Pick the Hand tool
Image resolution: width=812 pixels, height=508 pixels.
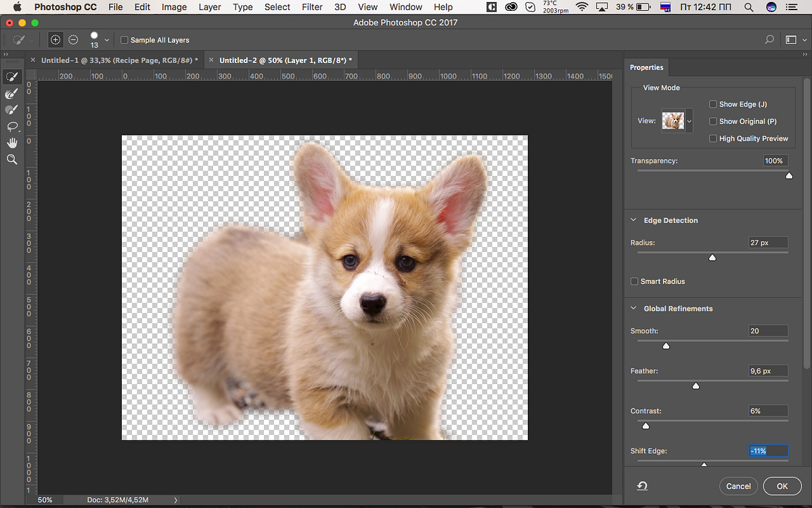pyautogui.click(x=12, y=143)
